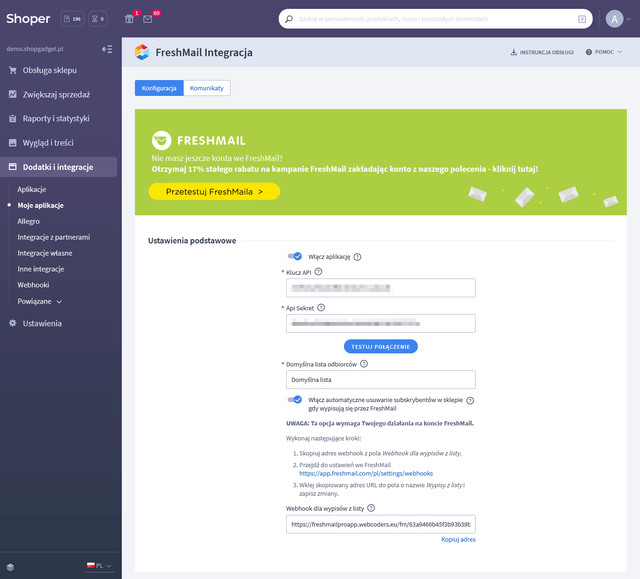Select Integracje własne item
This screenshot has width=640, height=579.
click(45, 253)
